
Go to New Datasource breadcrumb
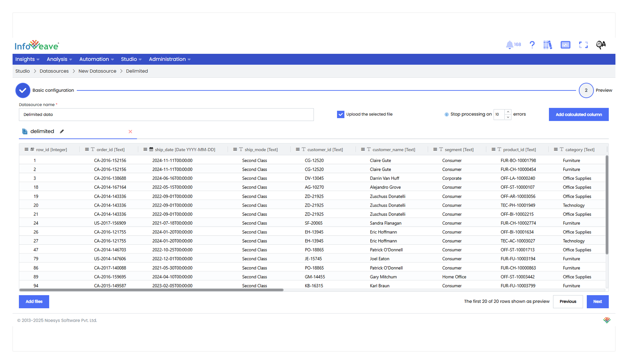click(x=97, y=71)
